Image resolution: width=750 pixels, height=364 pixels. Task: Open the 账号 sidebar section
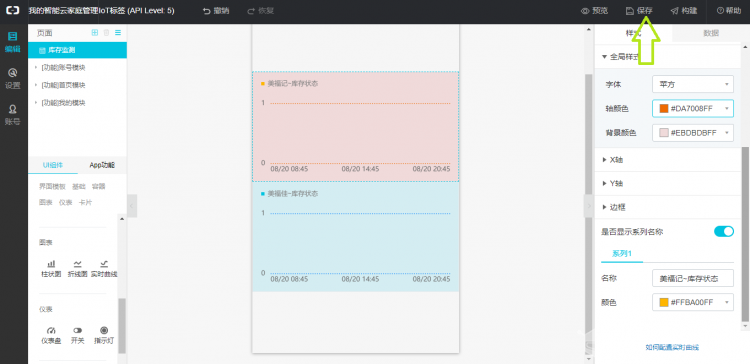[13, 115]
